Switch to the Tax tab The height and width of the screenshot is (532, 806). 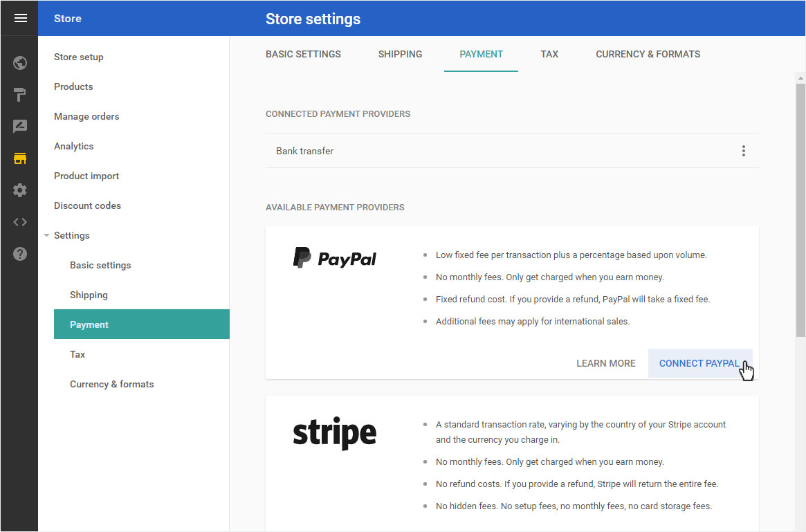pyautogui.click(x=549, y=54)
